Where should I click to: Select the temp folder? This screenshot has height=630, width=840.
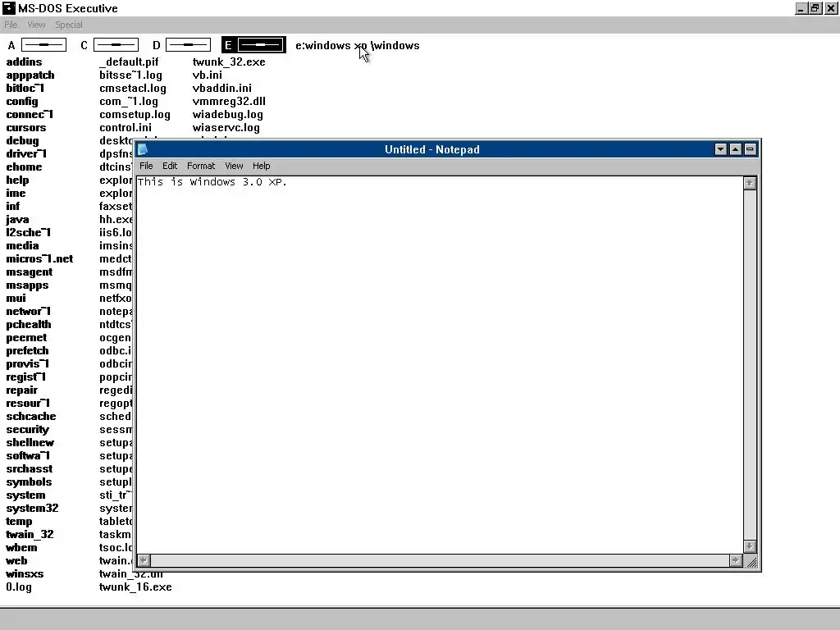pyautogui.click(x=20, y=522)
